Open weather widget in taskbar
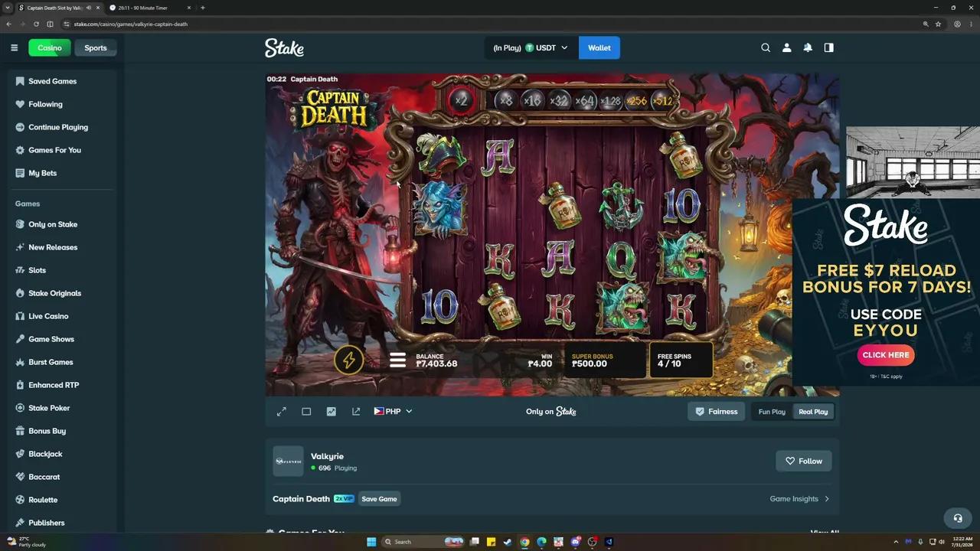The width and height of the screenshot is (980, 551). tap(26, 542)
